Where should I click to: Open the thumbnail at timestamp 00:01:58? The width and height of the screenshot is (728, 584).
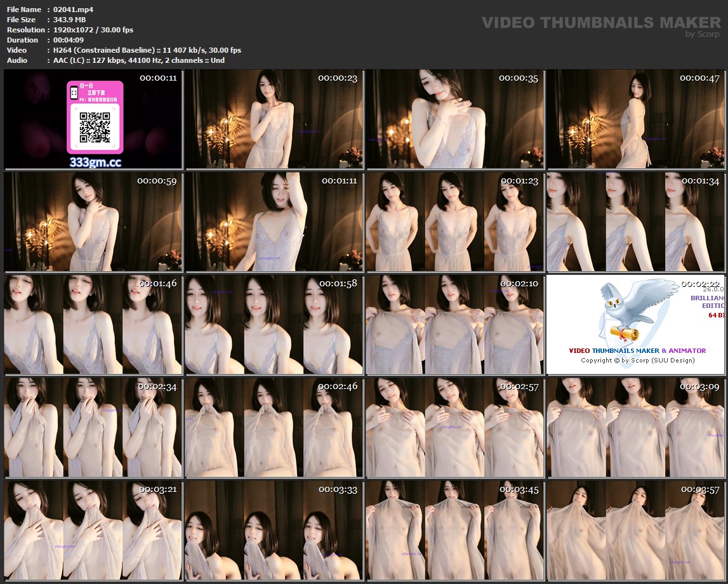(x=274, y=325)
